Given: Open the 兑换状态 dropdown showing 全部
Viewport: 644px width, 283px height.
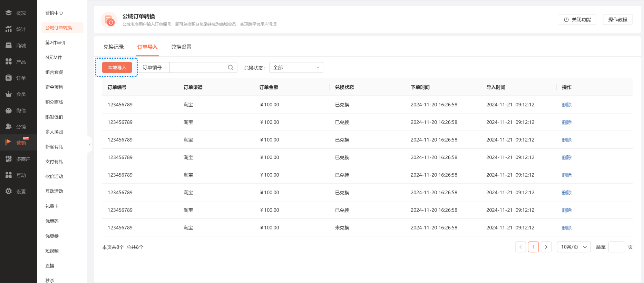Looking at the screenshot, I should 296,68.
